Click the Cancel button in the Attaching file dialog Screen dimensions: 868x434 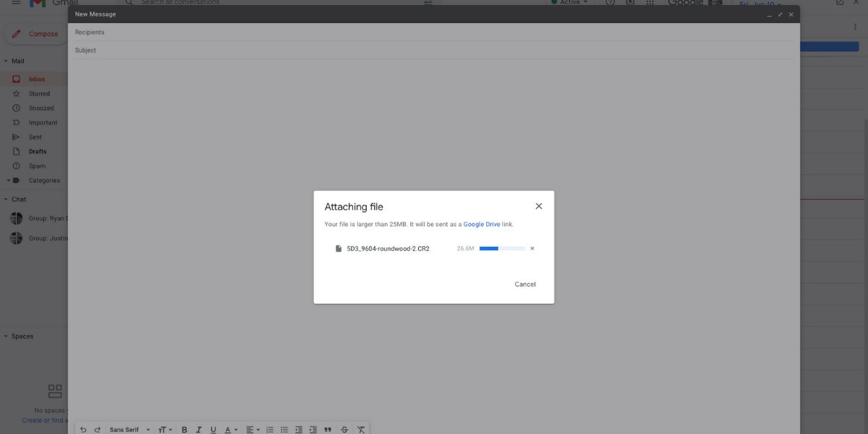coord(525,284)
